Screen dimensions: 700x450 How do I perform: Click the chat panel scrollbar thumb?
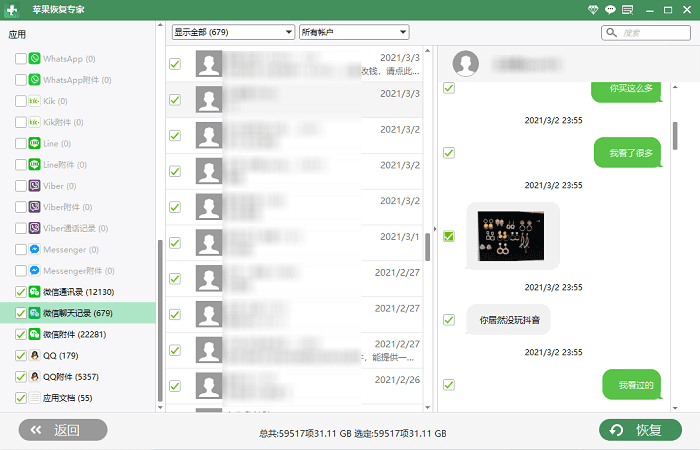coord(675,136)
